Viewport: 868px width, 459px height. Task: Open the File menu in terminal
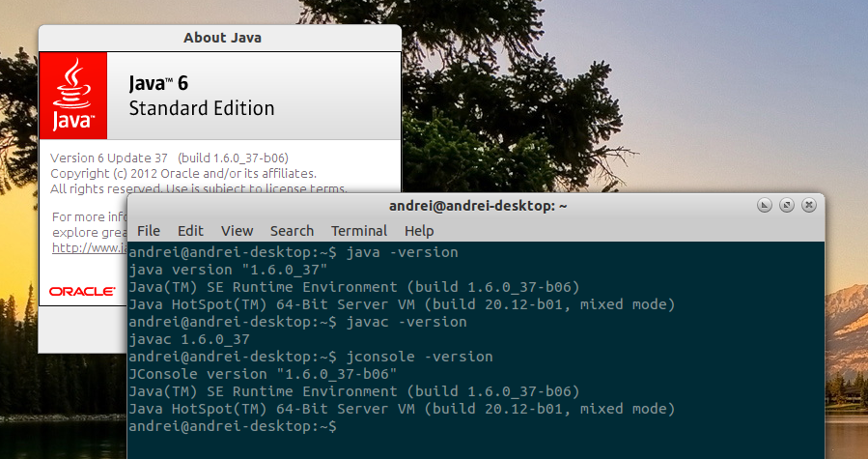(x=149, y=231)
